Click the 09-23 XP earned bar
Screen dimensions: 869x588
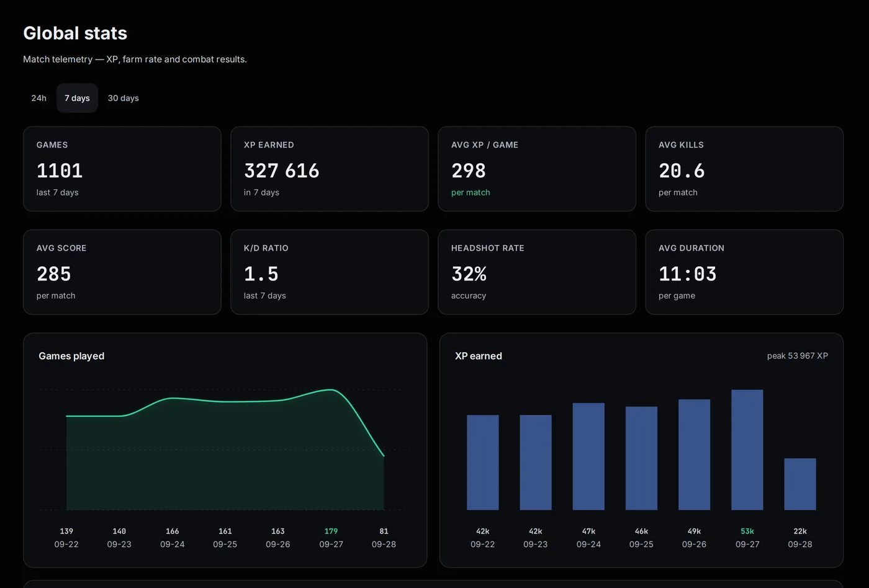point(536,462)
